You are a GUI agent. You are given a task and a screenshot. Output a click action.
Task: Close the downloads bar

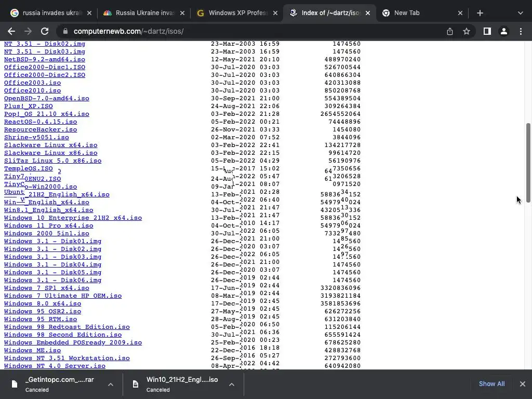pyautogui.click(x=523, y=384)
